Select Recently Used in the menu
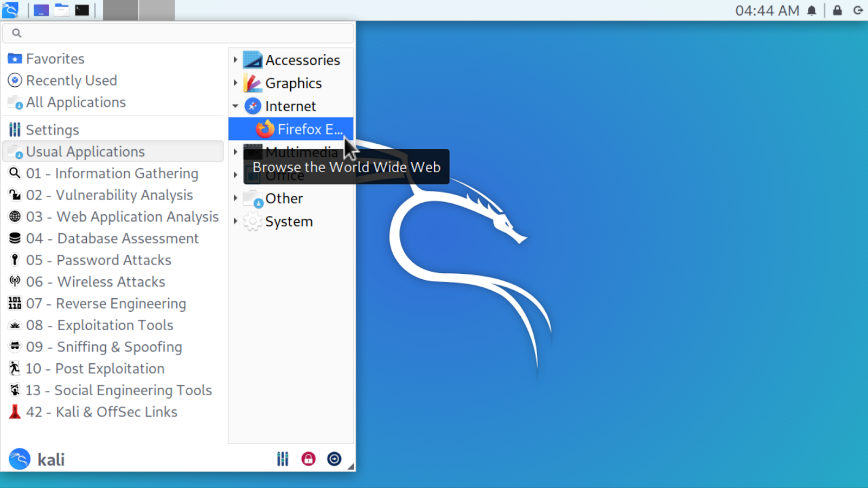 71,80
